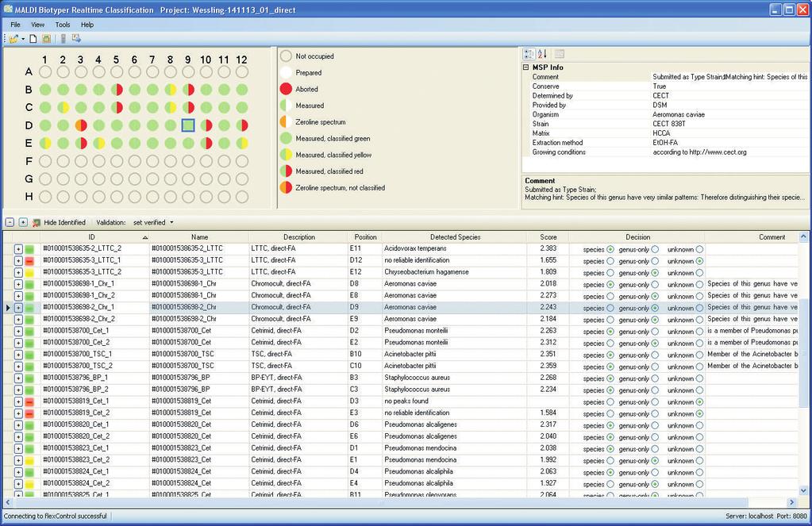Select the empty spot A1 on target plate
The width and height of the screenshot is (812, 526).
click(45, 72)
